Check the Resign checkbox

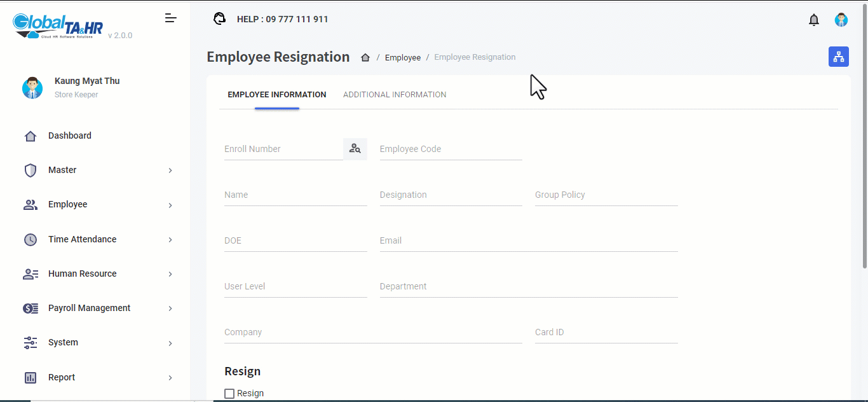229,394
